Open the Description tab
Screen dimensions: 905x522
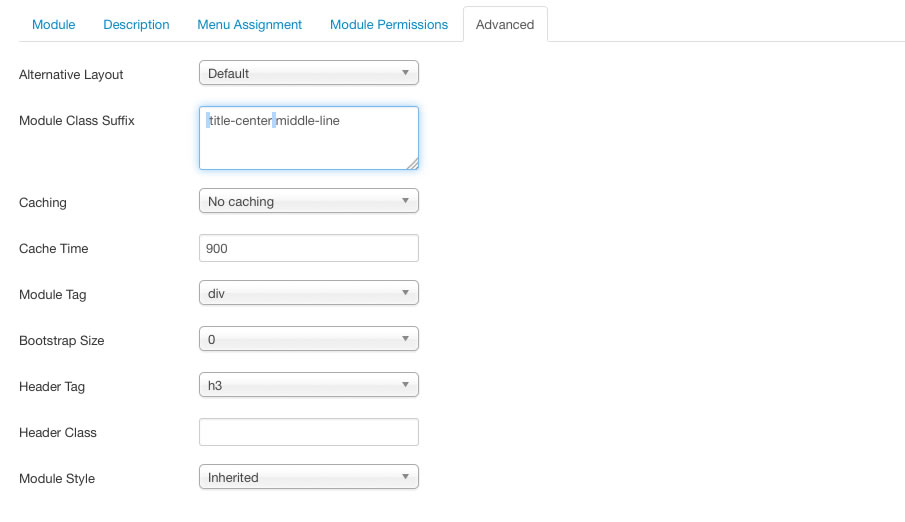[x=136, y=24]
